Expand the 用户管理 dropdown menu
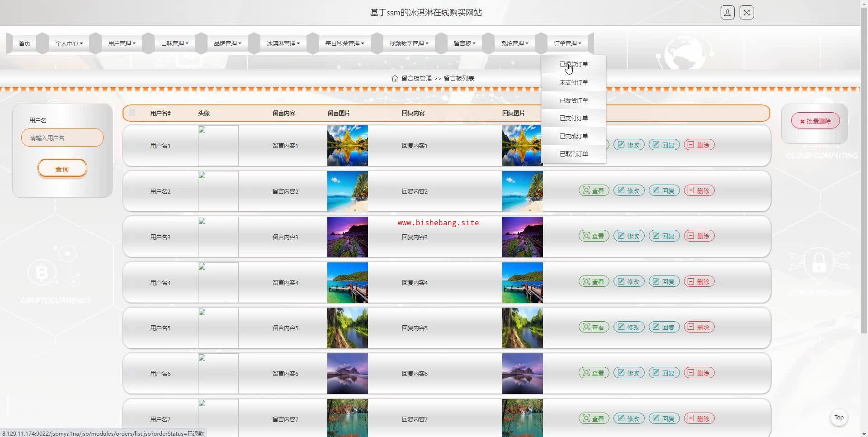The image size is (868, 437). [x=121, y=43]
